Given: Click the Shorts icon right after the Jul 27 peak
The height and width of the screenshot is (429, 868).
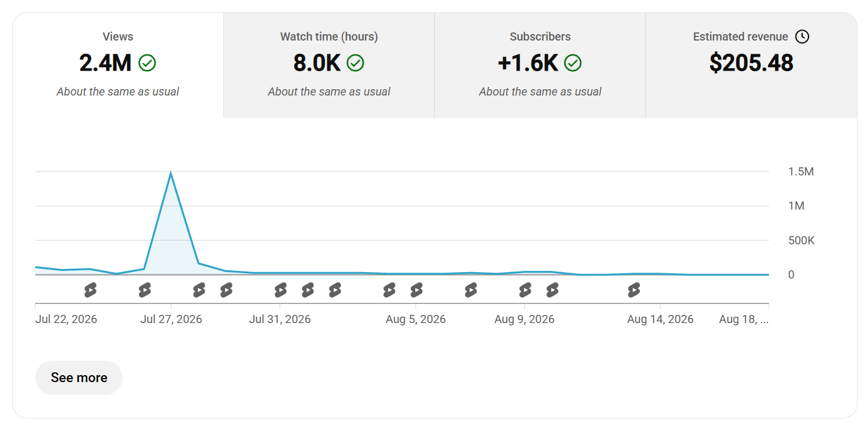Looking at the screenshot, I should click(x=199, y=290).
